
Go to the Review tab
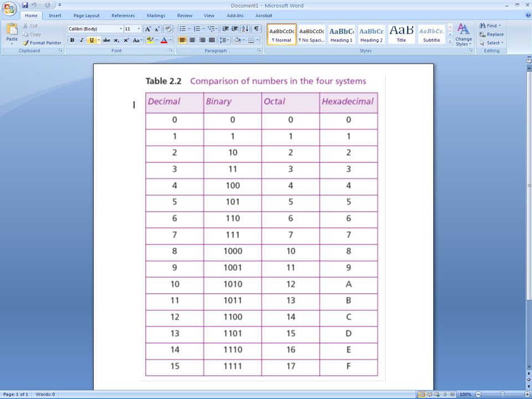pos(185,16)
